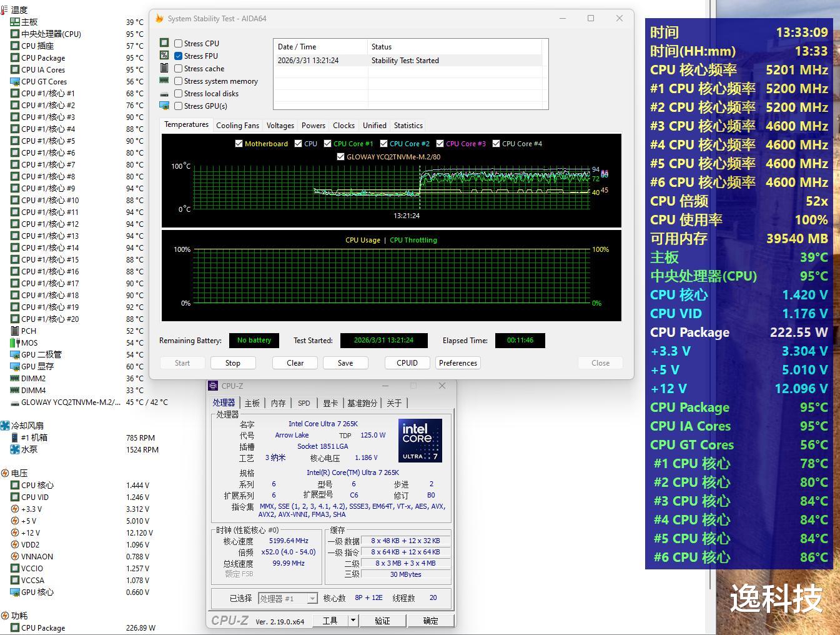The height and width of the screenshot is (635, 840).
Task: Click the CPU-Z icon in its title bar
Action: point(214,386)
